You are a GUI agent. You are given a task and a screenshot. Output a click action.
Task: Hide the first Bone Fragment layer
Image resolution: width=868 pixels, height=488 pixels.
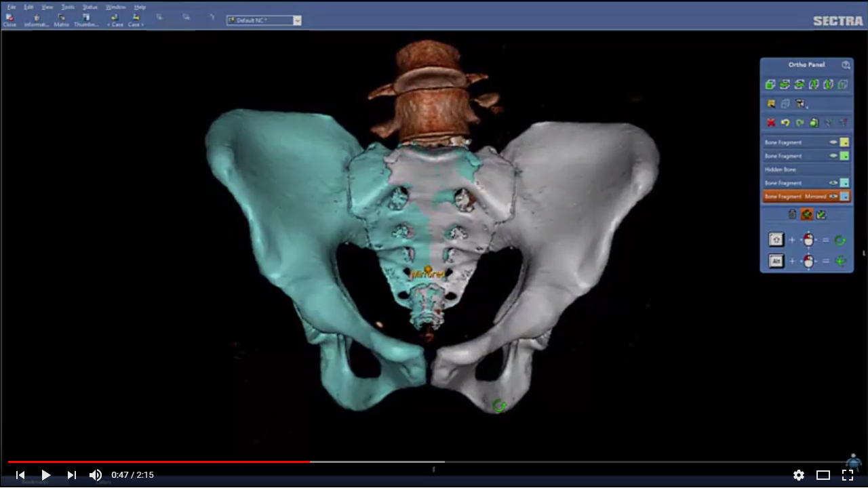click(833, 142)
